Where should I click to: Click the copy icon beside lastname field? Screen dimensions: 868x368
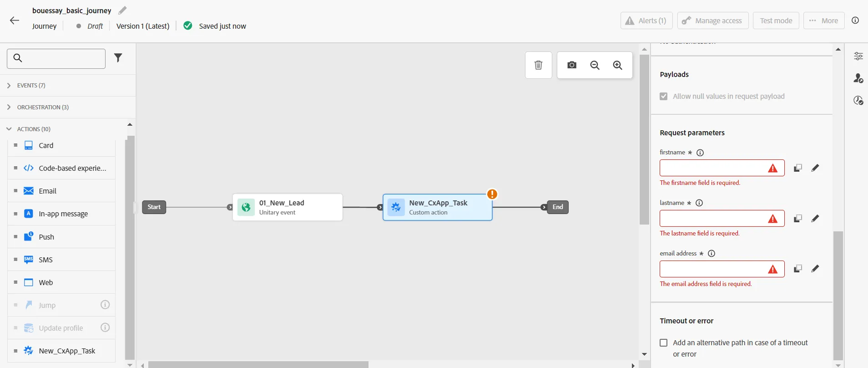[x=798, y=219]
